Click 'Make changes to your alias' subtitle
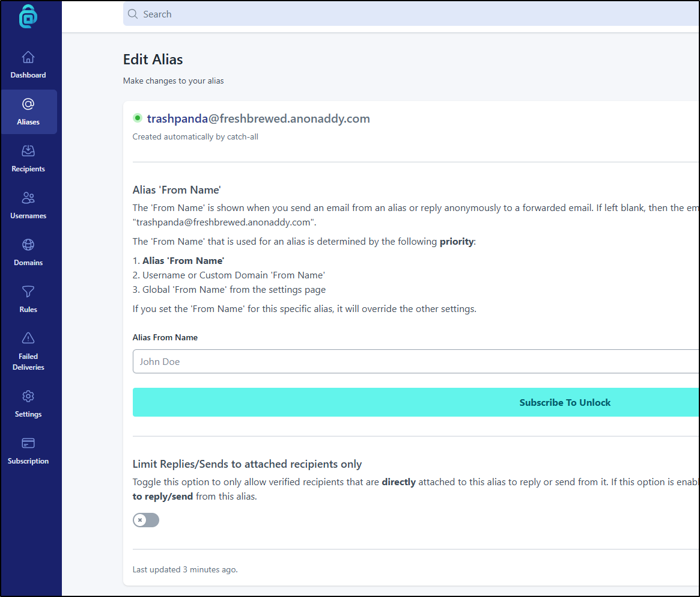 [x=173, y=81]
